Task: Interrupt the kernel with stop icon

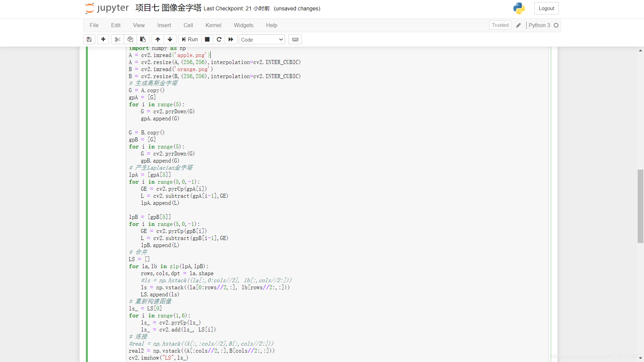Action: (x=207, y=40)
